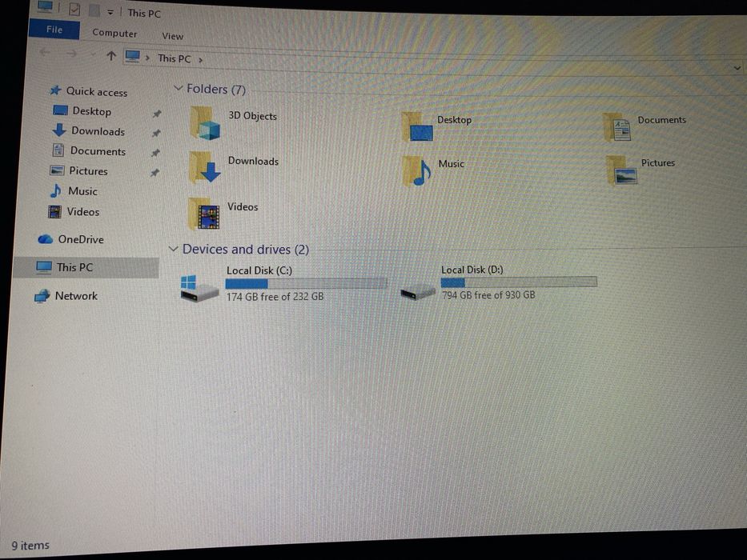Viewport: 747px width, 560px height.
Task: Click the Local Disk (C:) name label
Action: (259, 270)
